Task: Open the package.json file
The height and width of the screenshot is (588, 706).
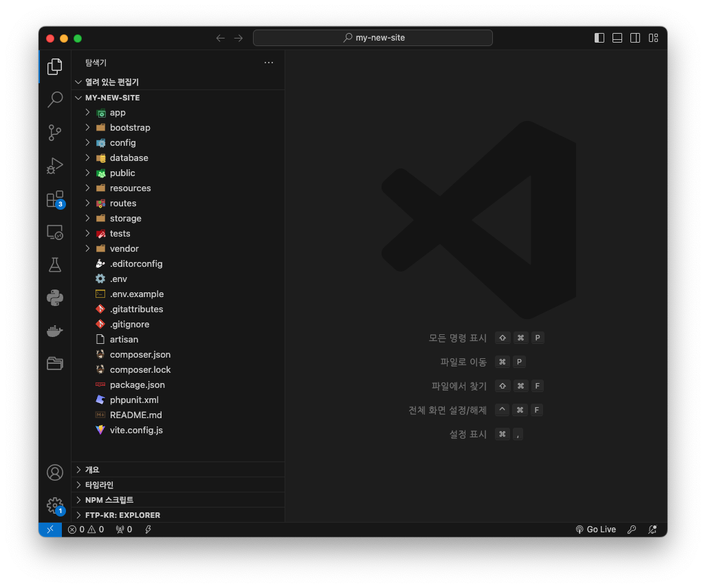Action: [x=179, y=385]
